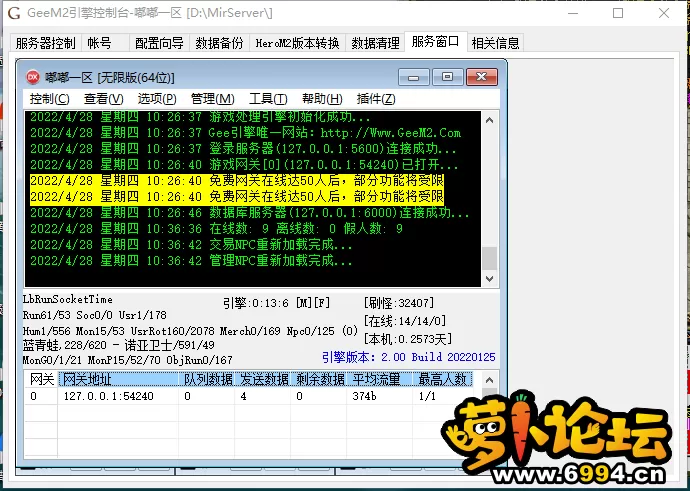The image size is (690, 491).
Task: Click the 平均流量 column header
Action: [380, 379]
